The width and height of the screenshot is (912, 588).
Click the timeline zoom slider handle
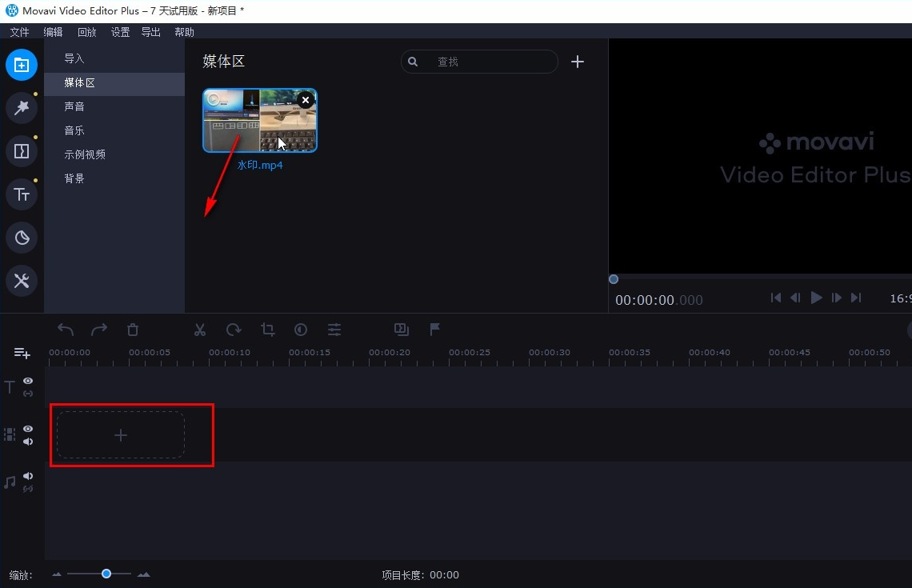pyautogui.click(x=106, y=574)
